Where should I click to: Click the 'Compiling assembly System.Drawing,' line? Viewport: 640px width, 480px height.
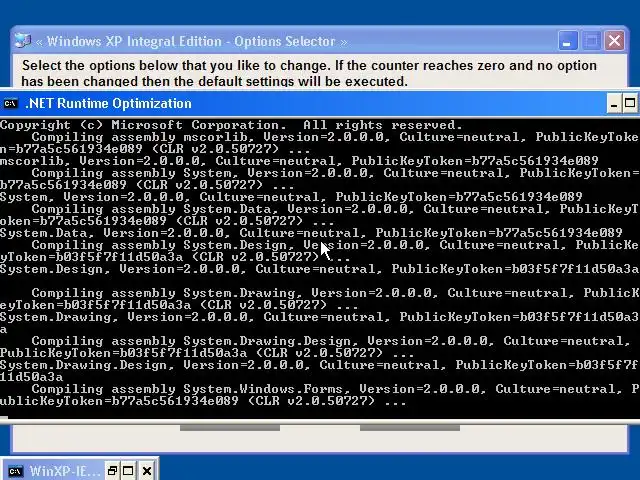(320, 299)
